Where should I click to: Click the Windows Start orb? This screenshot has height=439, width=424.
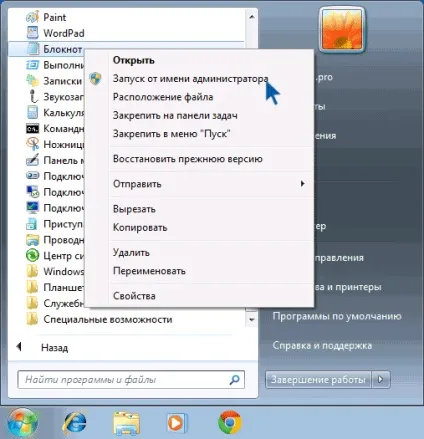[23, 423]
